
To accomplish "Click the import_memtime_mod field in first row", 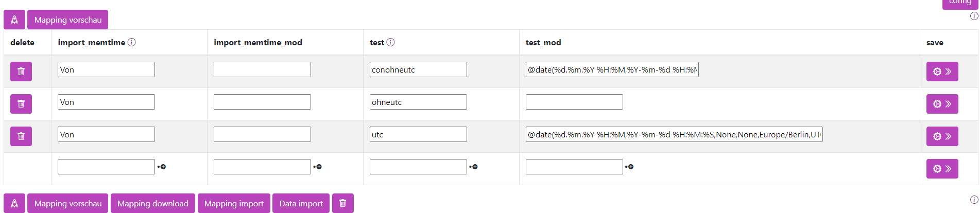I will [x=262, y=69].
